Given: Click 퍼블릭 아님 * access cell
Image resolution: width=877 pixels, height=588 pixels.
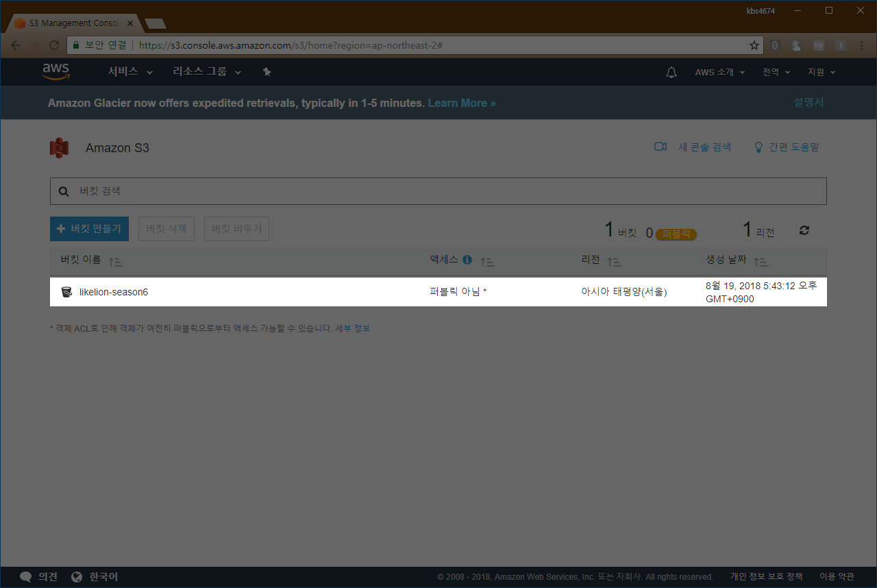Looking at the screenshot, I should pyautogui.click(x=458, y=292).
